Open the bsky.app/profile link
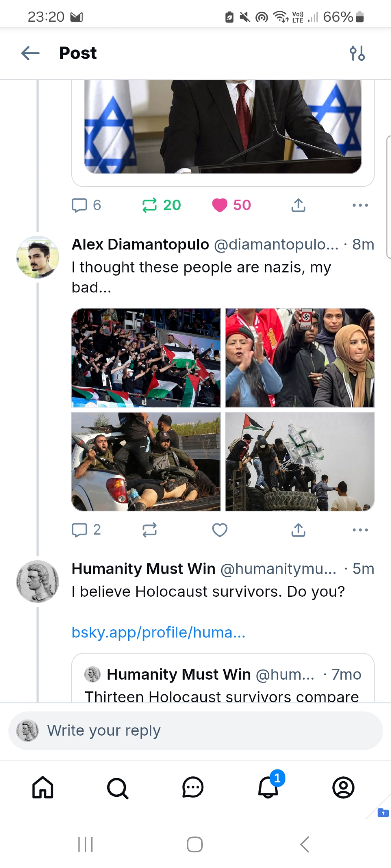Viewport: 391px width, 868px height. click(159, 633)
